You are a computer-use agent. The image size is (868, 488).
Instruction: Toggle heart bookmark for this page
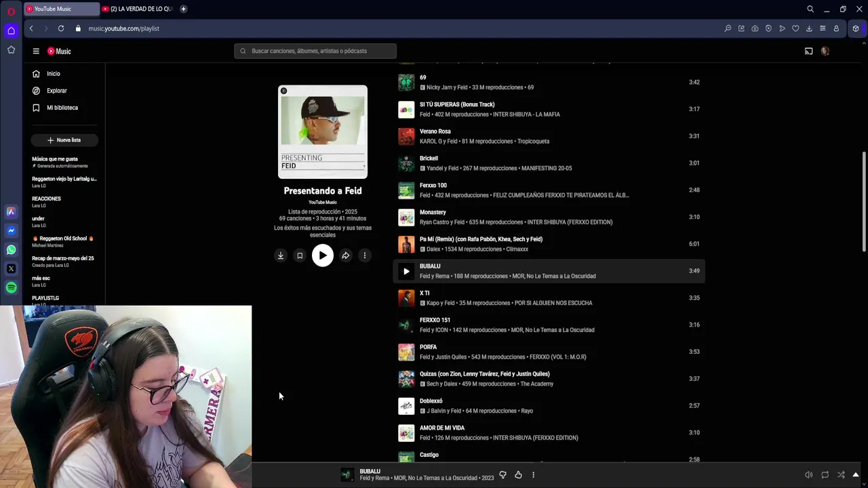795,28
